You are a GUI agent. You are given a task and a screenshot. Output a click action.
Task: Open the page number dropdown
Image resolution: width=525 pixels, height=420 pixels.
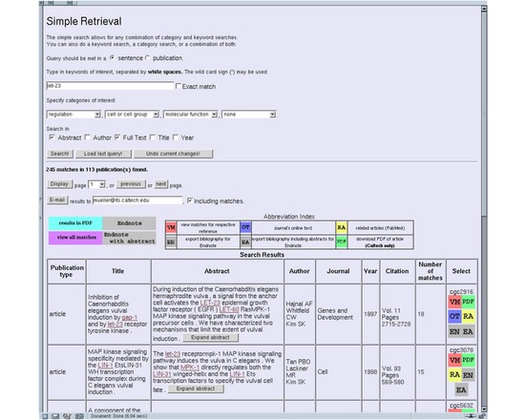tap(96, 184)
